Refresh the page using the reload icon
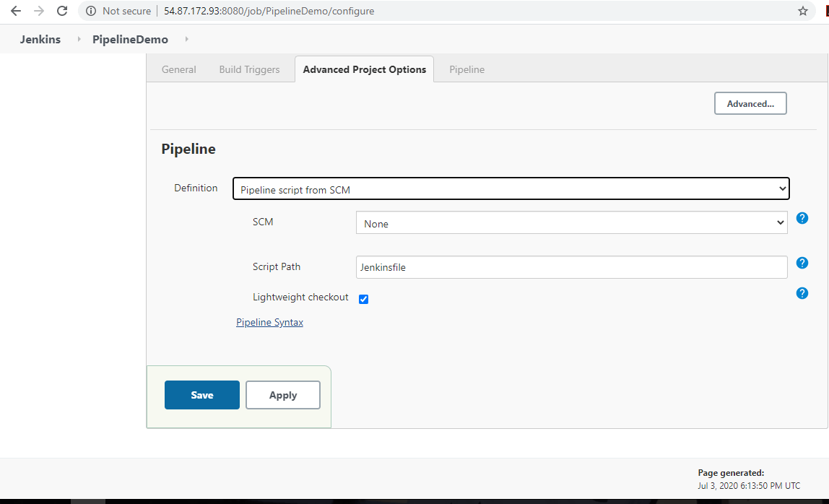This screenshot has height=504, width=829. [x=62, y=11]
